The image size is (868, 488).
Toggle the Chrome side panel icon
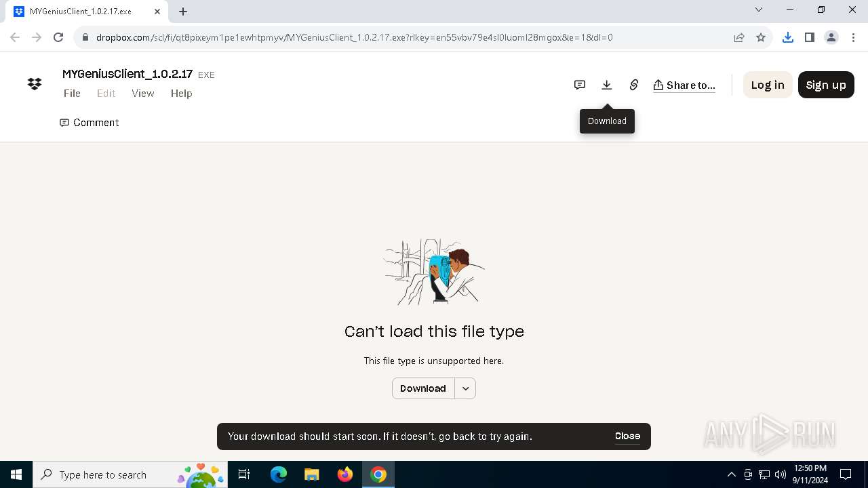(809, 37)
